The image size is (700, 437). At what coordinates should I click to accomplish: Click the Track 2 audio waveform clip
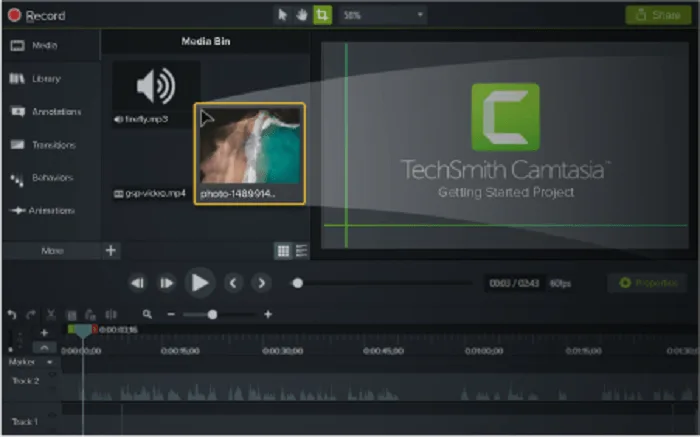pos(379,387)
